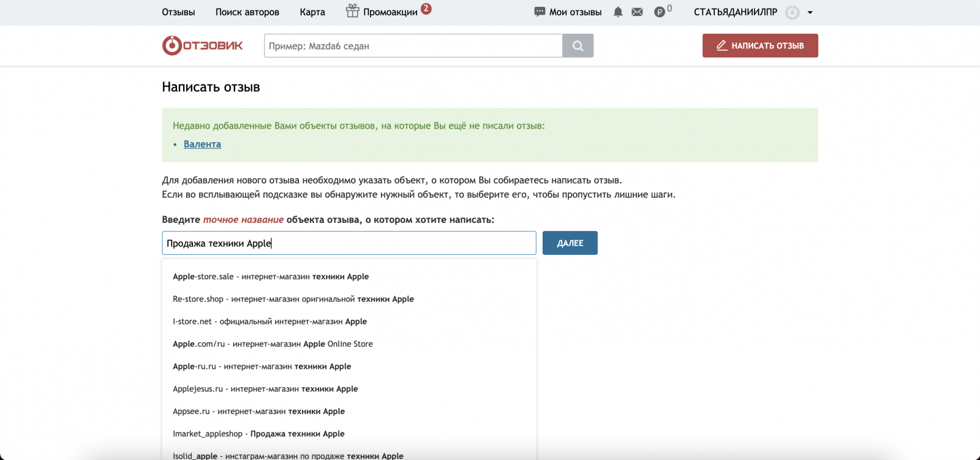
Task: Open the Отзывы menu item
Action: [x=178, y=12]
